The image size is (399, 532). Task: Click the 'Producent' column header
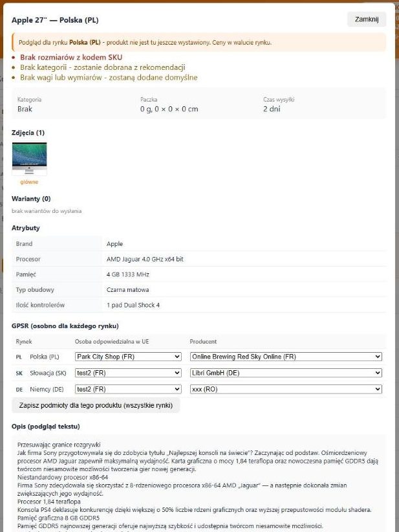203,341
